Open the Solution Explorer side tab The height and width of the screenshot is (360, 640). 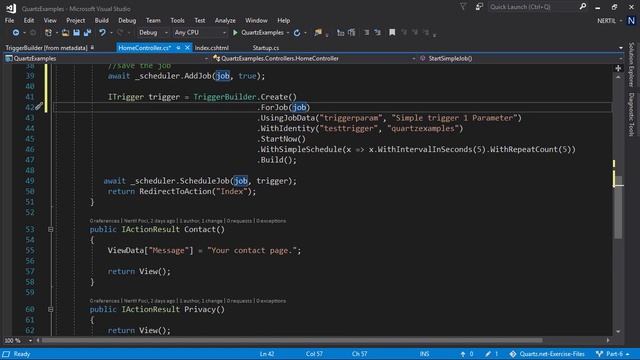coord(631,64)
